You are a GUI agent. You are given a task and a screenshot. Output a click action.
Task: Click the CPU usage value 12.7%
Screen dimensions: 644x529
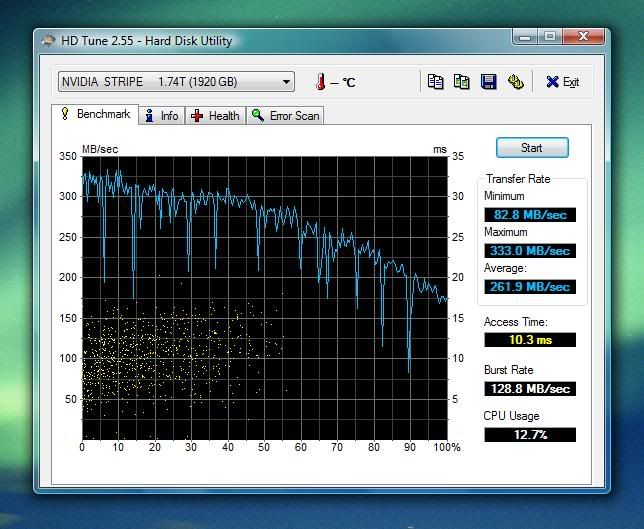[530, 435]
